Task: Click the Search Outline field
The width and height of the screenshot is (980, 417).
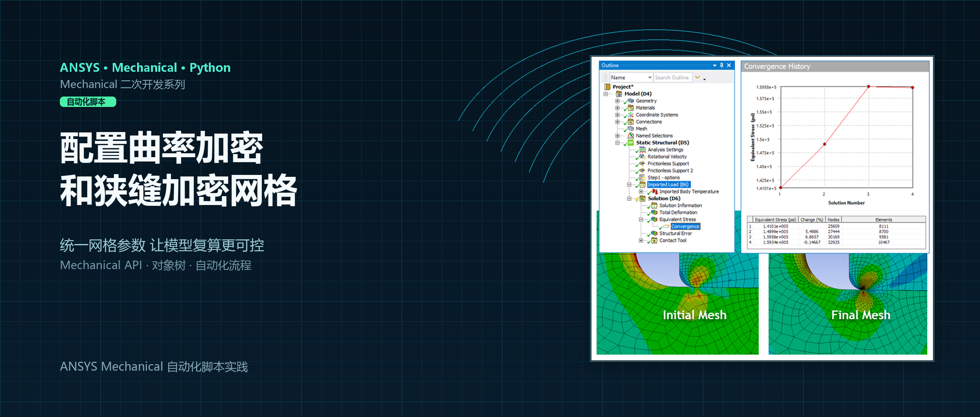Action: pyautogui.click(x=673, y=78)
